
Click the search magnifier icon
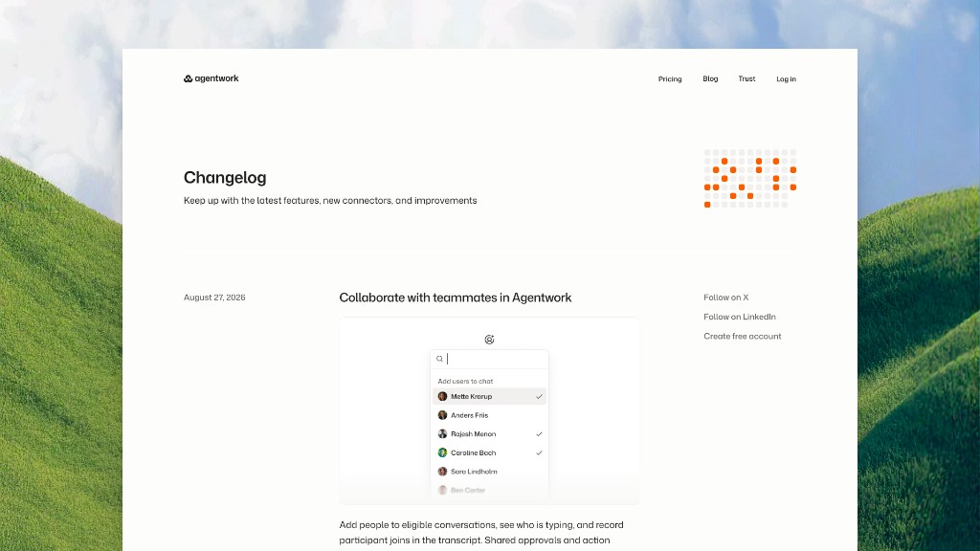point(439,359)
